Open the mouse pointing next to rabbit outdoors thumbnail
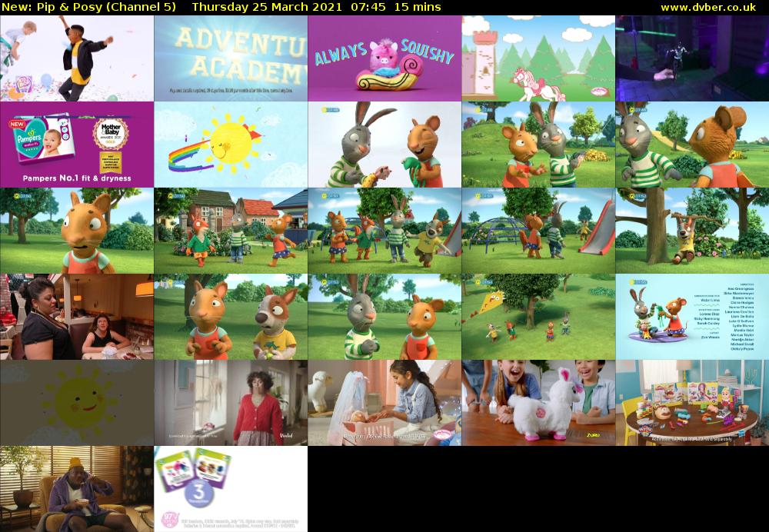 (538, 145)
